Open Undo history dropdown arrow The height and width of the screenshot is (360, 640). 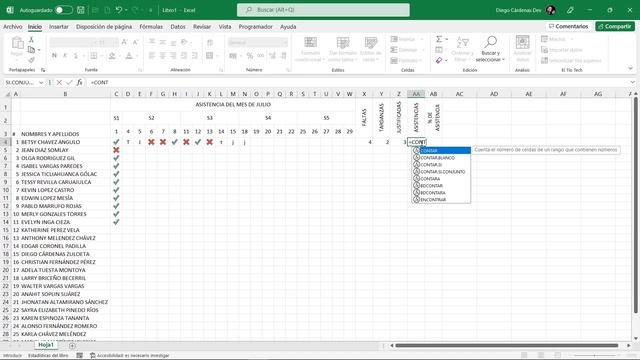tap(126, 10)
